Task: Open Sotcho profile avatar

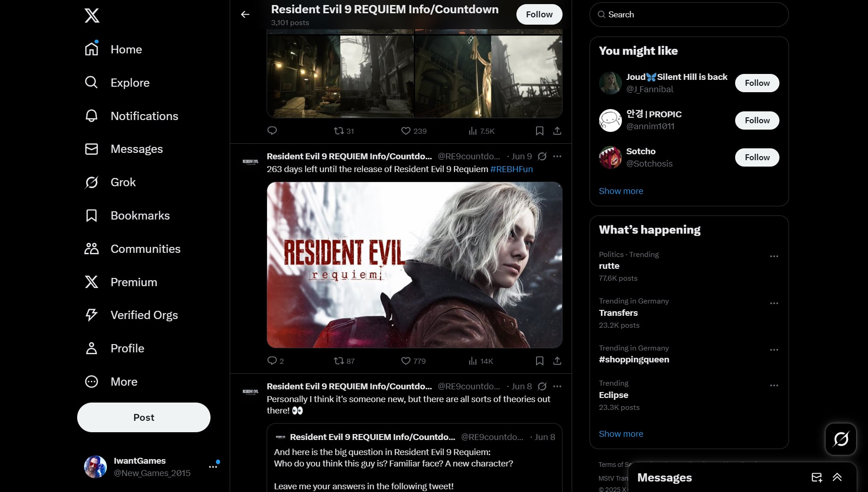Action: click(x=610, y=157)
